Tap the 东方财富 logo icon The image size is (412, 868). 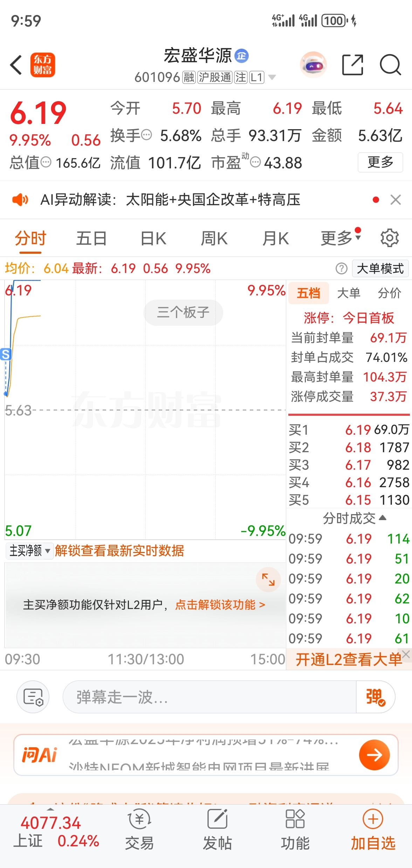click(x=42, y=65)
